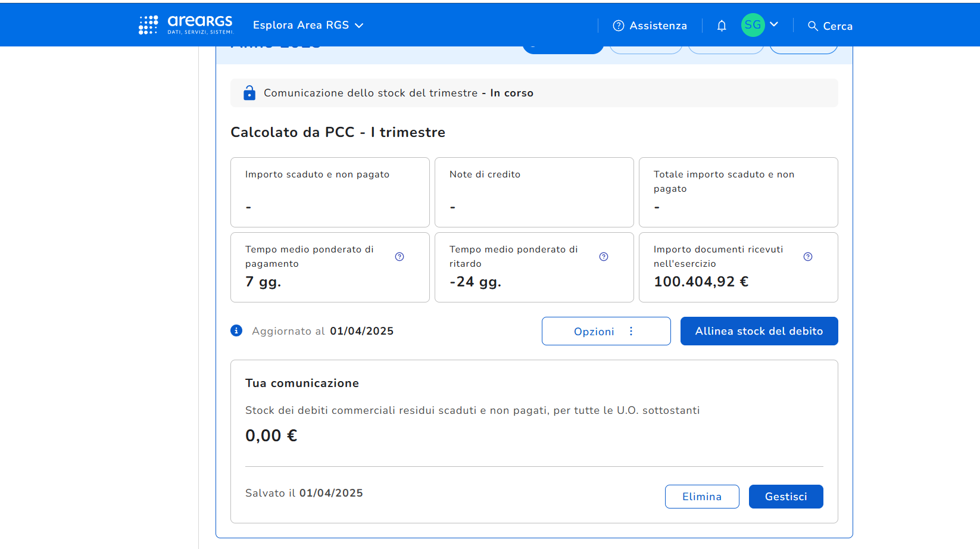Click the SG user avatar
Viewport: 980px width, 549px height.
(x=753, y=25)
